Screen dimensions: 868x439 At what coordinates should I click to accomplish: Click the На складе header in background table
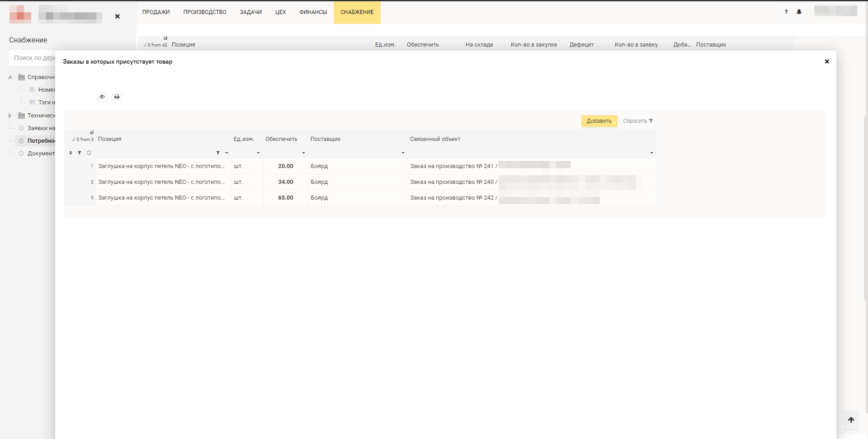coord(479,45)
